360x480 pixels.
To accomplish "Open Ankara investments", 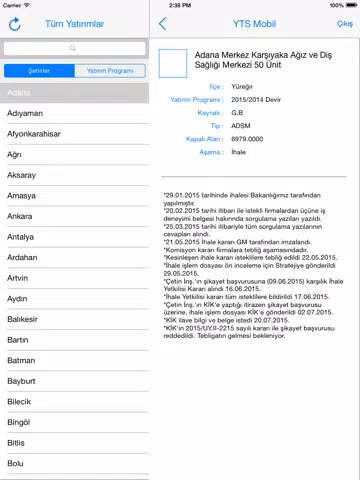I will coord(75,216).
